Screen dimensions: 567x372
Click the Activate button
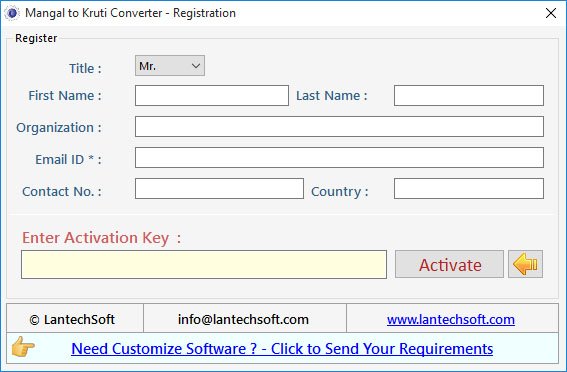449,264
